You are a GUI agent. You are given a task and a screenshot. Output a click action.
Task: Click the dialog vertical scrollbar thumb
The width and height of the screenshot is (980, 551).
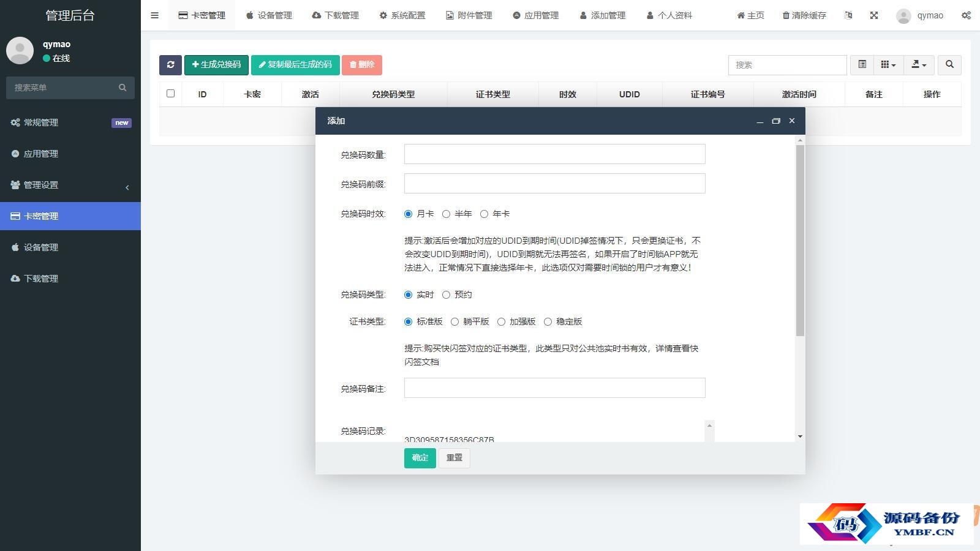pyautogui.click(x=800, y=241)
